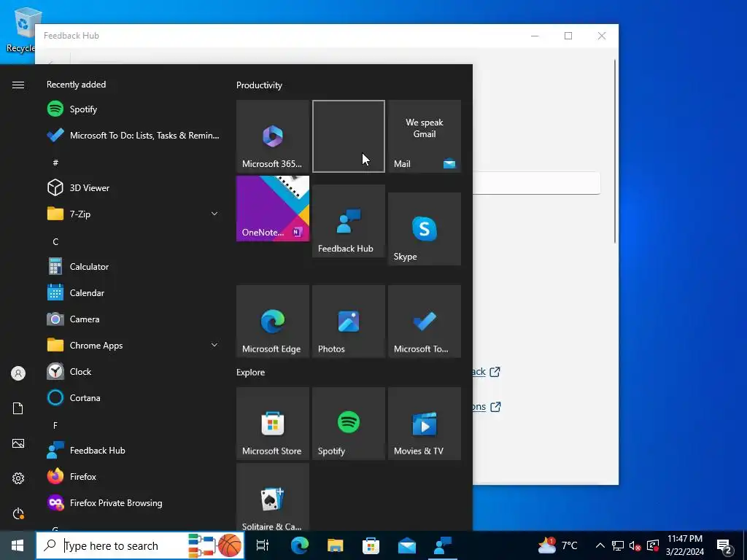The image size is (747, 560).
Task: Open the Microsoft Edge tile
Action: pyautogui.click(x=273, y=322)
